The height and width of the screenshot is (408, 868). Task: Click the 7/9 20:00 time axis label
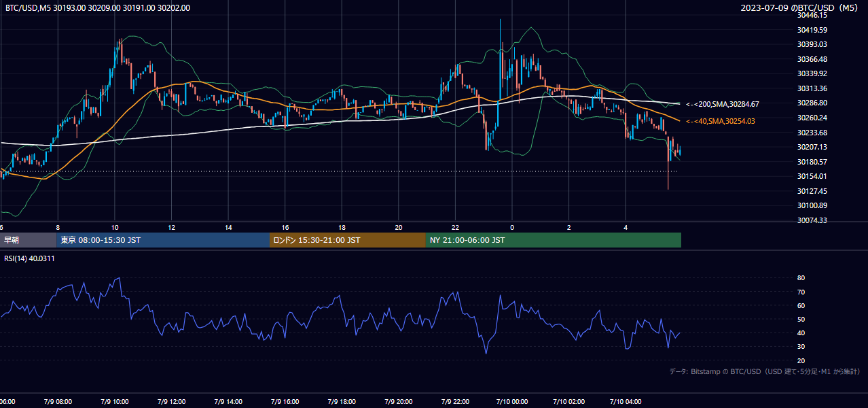399,402
